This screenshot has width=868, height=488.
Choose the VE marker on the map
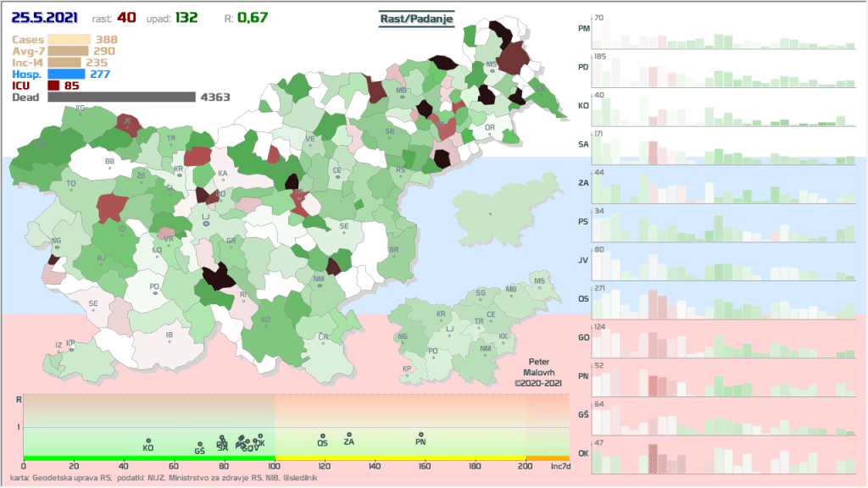[310, 144]
